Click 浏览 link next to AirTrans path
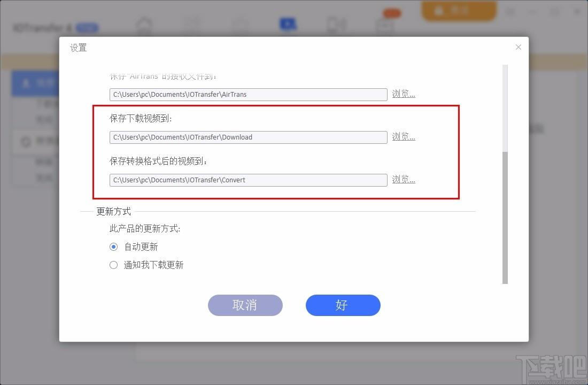The image size is (588, 385). pyautogui.click(x=404, y=94)
